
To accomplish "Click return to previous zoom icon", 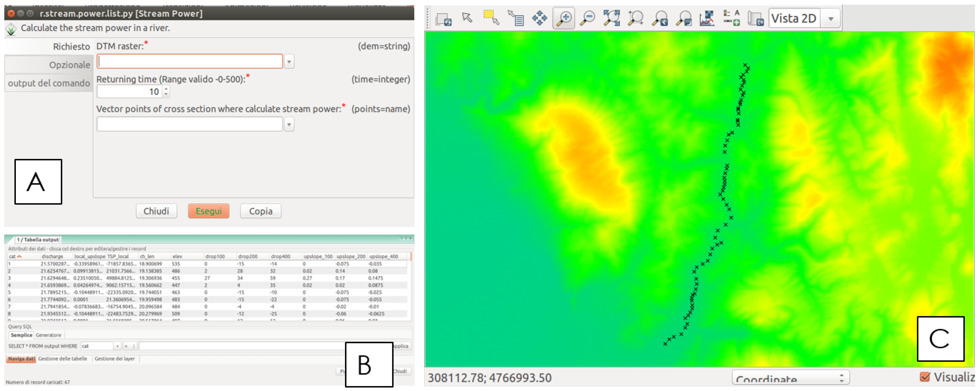I will coord(660,18).
